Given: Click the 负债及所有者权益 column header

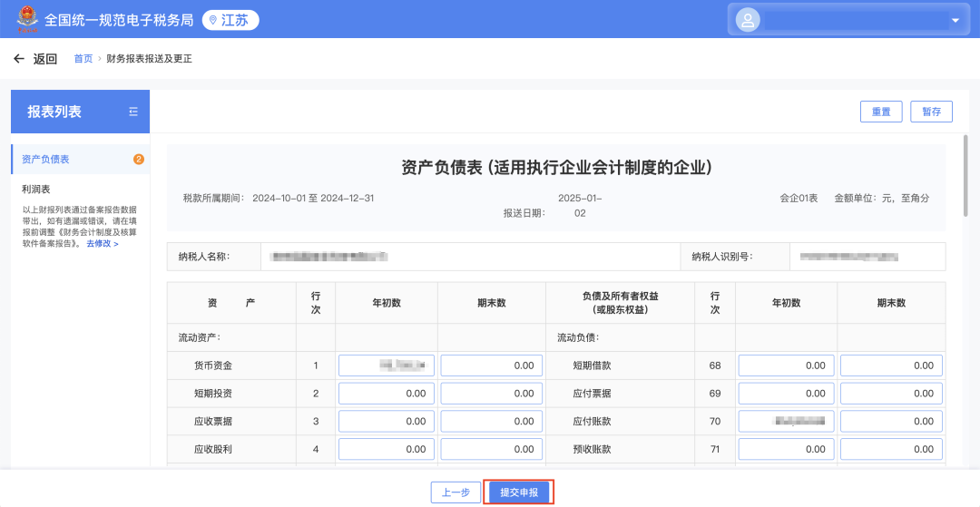Looking at the screenshot, I should [620, 303].
